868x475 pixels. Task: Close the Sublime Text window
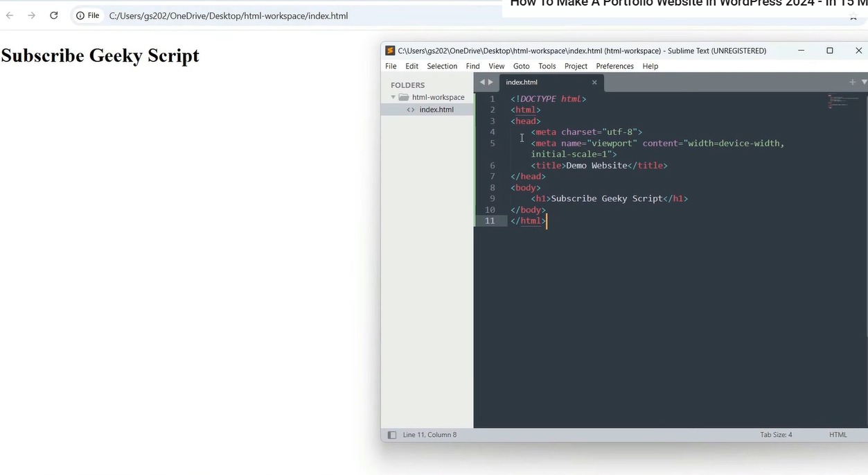(858, 51)
